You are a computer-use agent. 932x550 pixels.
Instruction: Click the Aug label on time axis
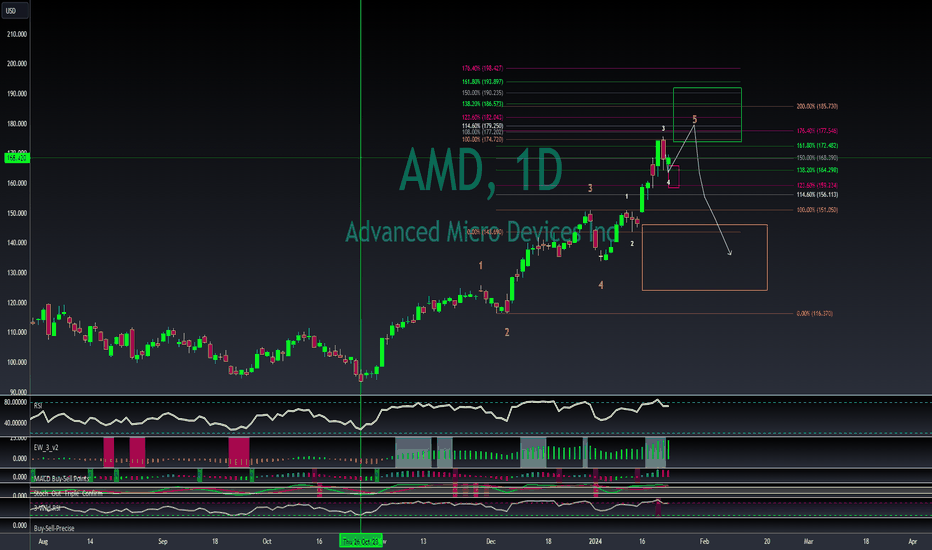point(43,542)
